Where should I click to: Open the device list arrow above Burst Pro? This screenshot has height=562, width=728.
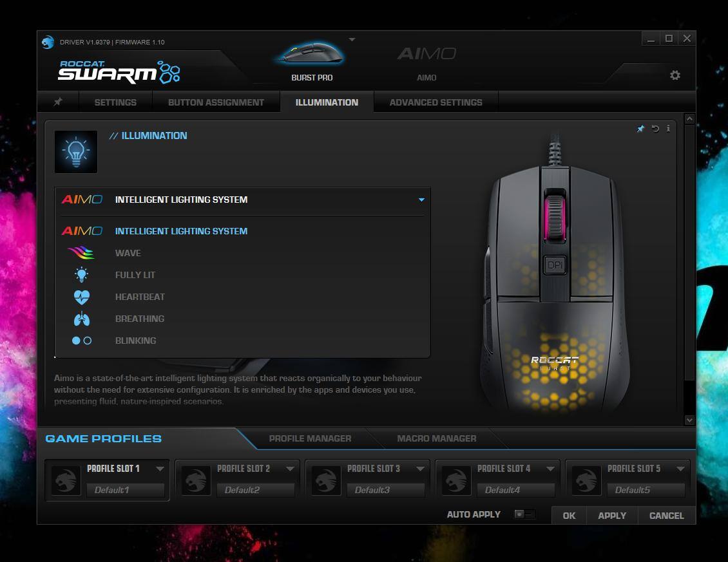point(352,40)
